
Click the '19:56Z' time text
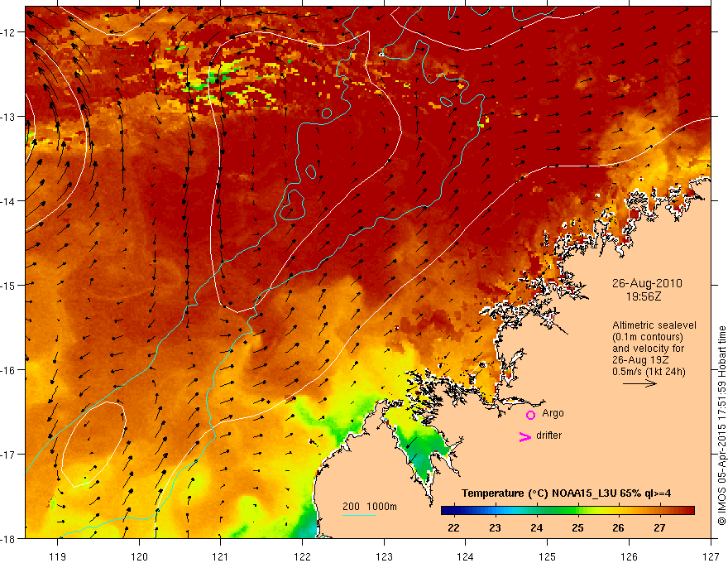tap(644, 296)
